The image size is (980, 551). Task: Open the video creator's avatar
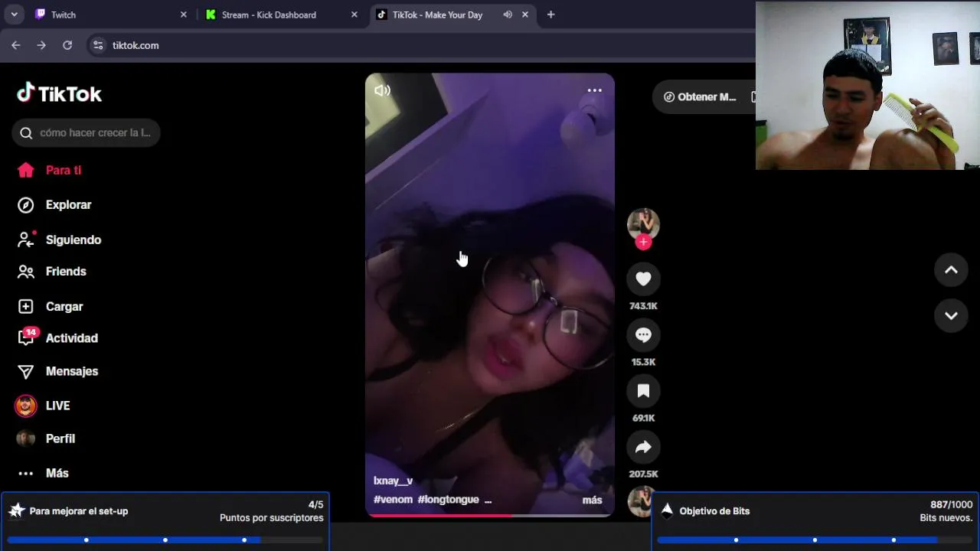click(x=643, y=223)
